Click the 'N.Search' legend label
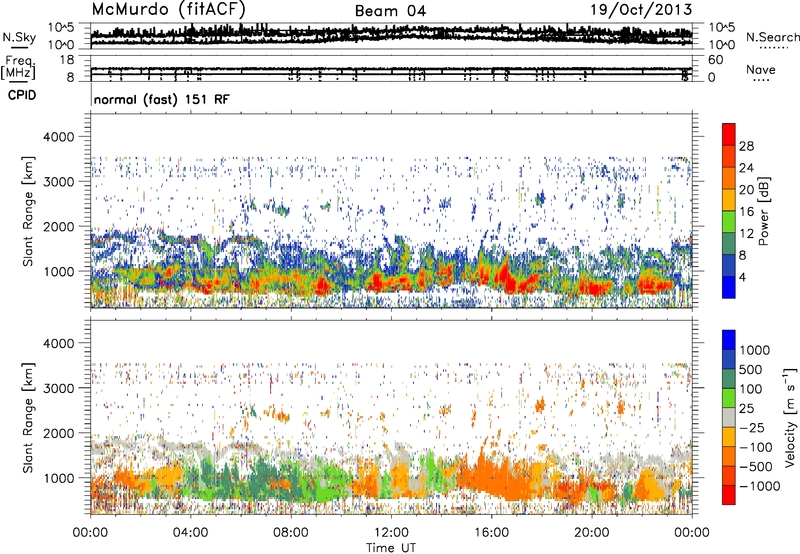This screenshot has height=554, width=800. [x=773, y=37]
